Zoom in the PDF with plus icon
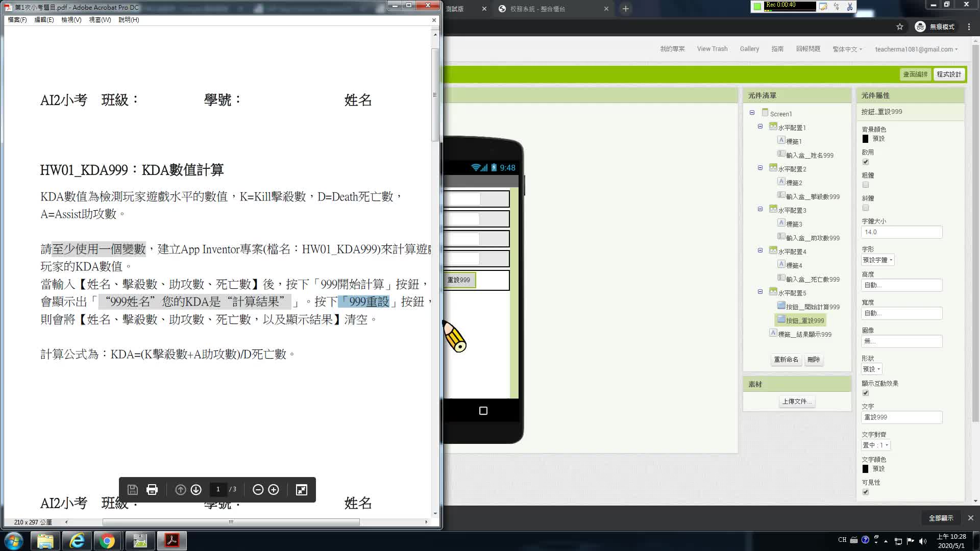Viewport: 980px width, 551px height. click(274, 490)
